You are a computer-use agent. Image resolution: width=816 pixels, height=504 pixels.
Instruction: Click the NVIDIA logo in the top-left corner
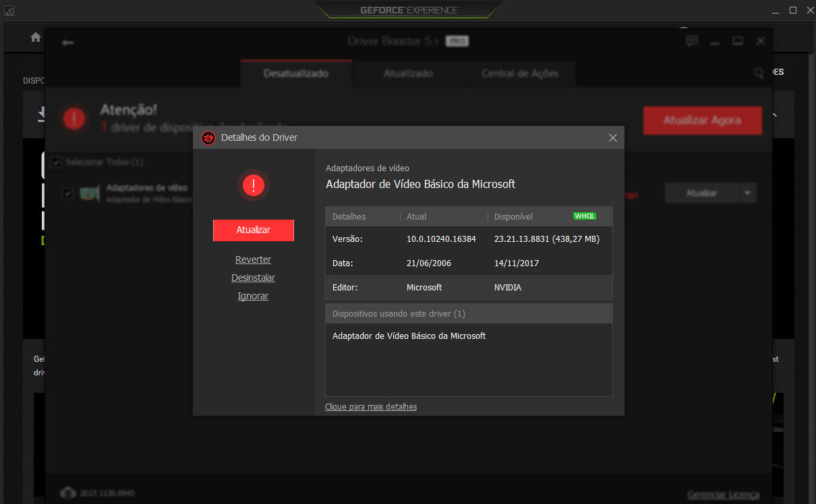click(9, 11)
